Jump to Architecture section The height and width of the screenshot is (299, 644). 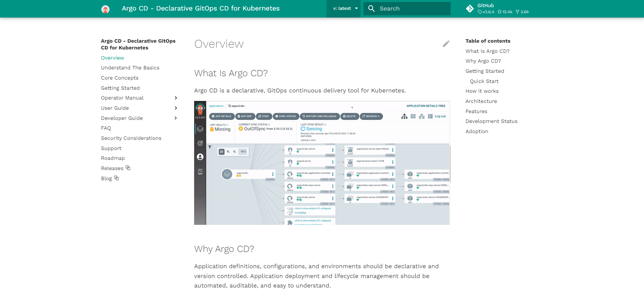tap(481, 101)
